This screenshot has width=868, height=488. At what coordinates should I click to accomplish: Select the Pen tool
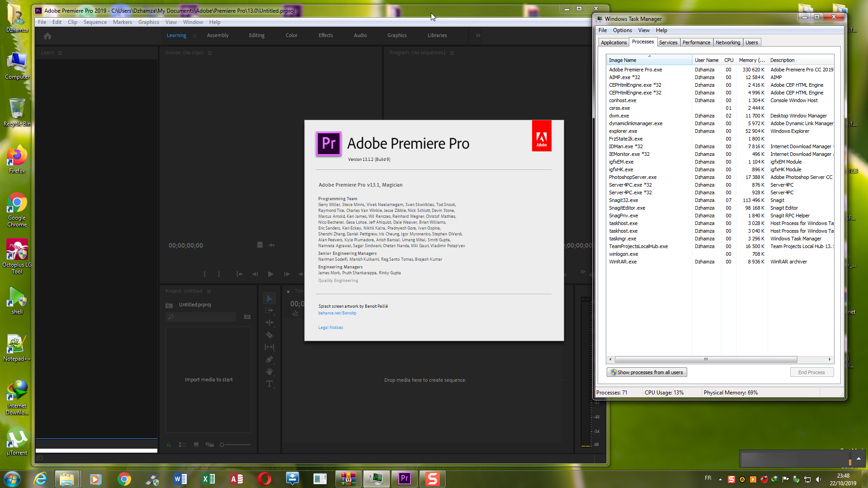tap(269, 359)
